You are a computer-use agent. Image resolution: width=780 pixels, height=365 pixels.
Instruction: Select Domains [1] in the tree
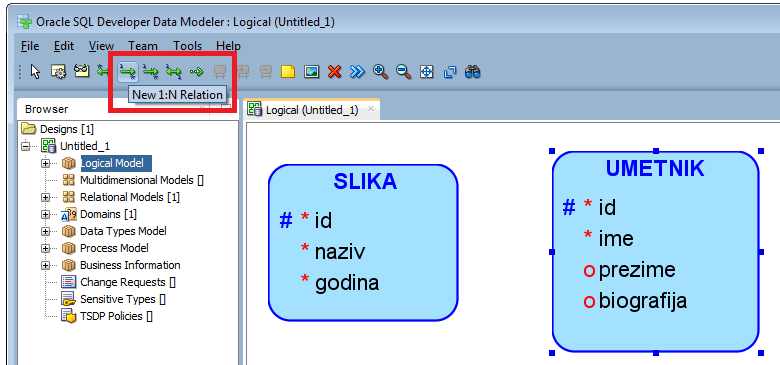pos(108,214)
